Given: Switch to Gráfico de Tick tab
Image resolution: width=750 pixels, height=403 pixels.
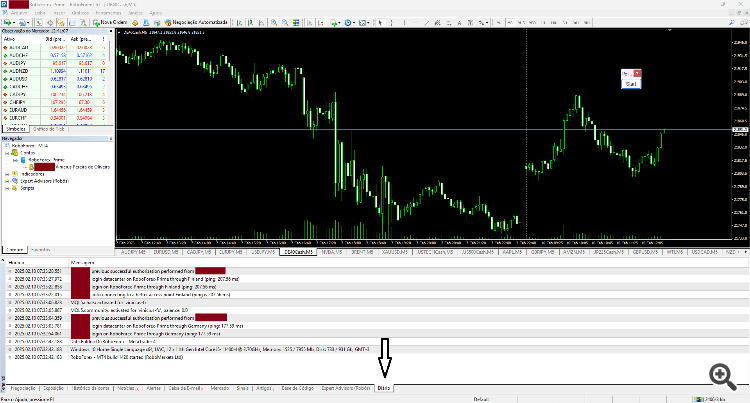Looking at the screenshot, I should point(48,129).
